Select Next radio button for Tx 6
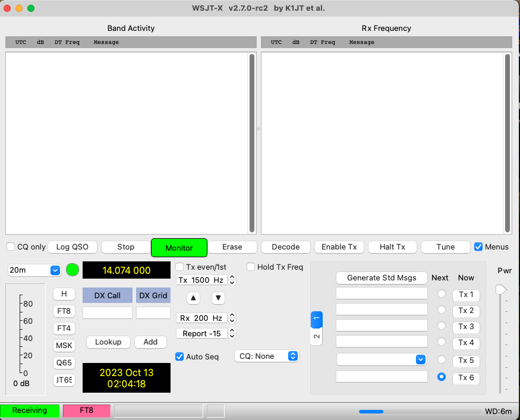Image resolution: width=520 pixels, height=420 pixels. (442, 377)
